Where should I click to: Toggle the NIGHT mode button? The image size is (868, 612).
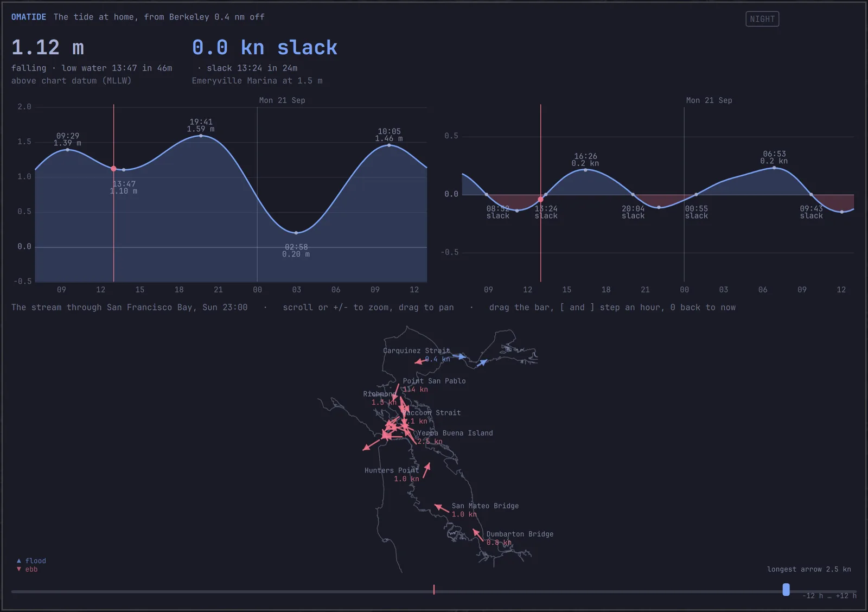pos(762,19)
